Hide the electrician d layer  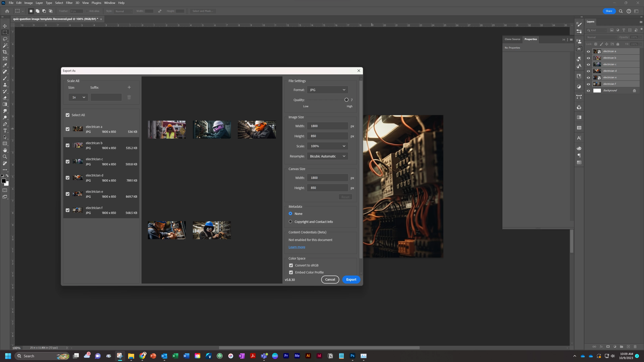click(588, 71)
